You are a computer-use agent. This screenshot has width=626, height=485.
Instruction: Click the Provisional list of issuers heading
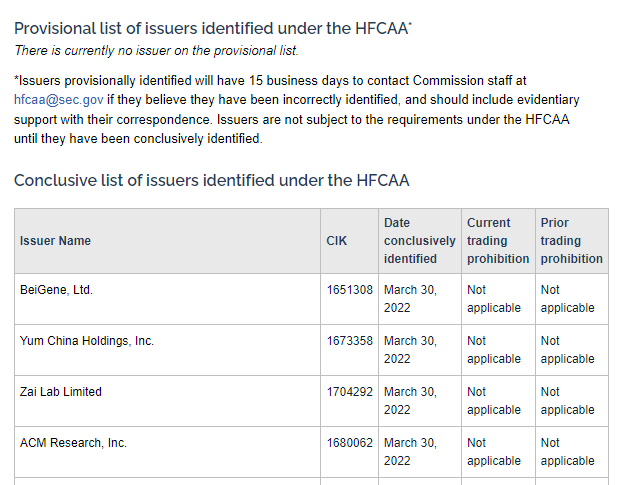coord(212,28)
